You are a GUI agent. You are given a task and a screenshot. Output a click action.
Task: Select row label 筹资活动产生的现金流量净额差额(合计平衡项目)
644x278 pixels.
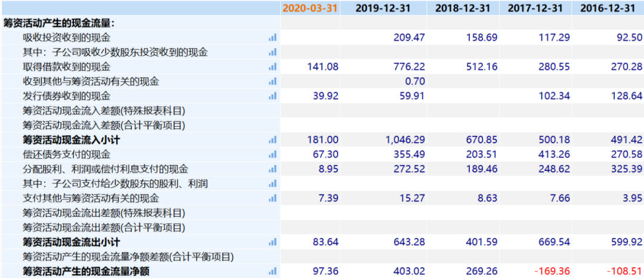coord(128,257)
